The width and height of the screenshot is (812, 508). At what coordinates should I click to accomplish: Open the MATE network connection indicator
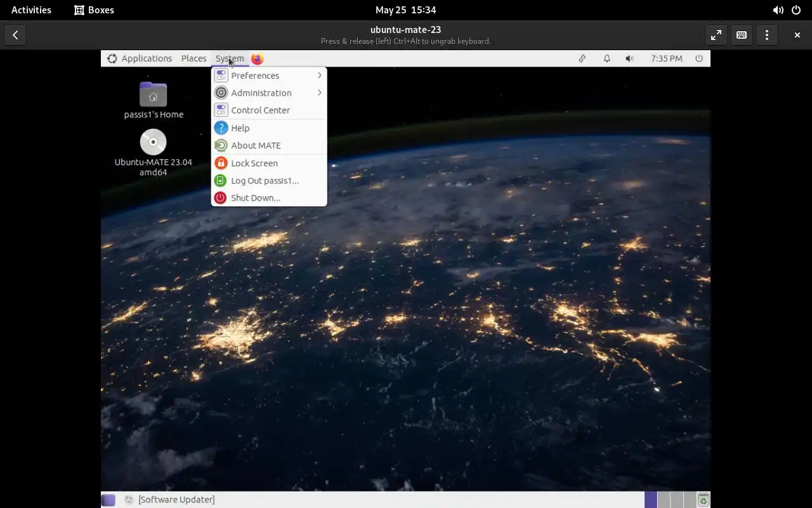click(x=582, y=58)
